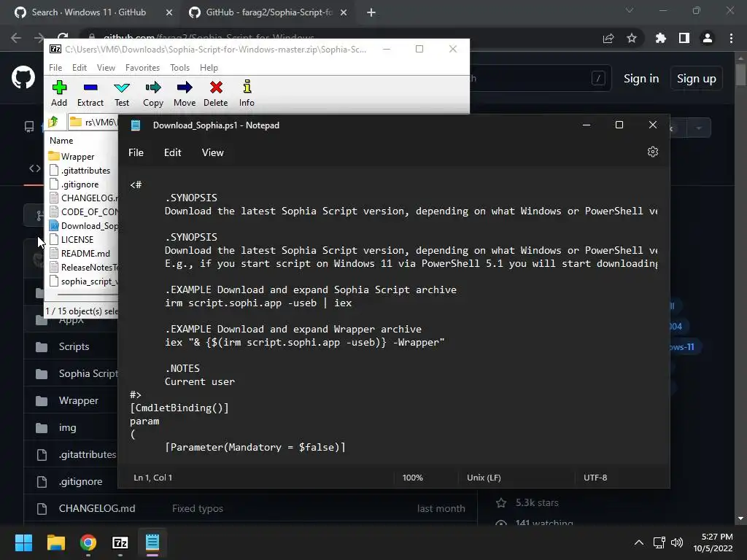Click Unix (LF) in Notepad status bar
747x560 pixels.
point(484,478)
